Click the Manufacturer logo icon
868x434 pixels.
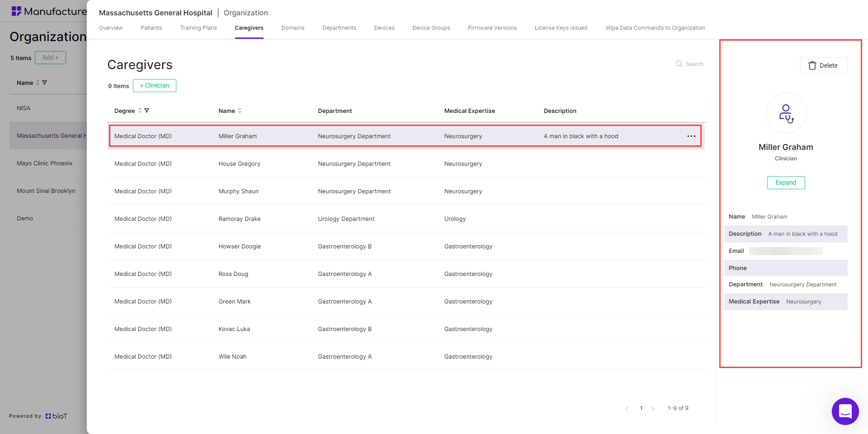click(16, 11)
